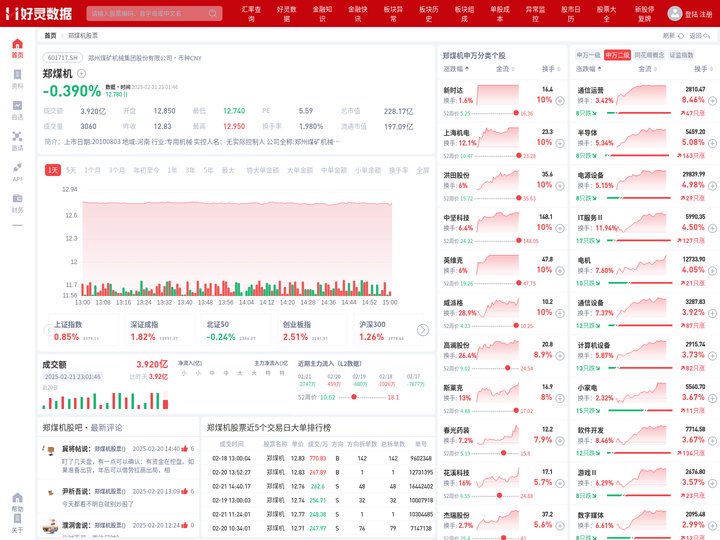Click the 601717.SH stock code badge
Screen dimensions: 720x540
tap(63, 58)
